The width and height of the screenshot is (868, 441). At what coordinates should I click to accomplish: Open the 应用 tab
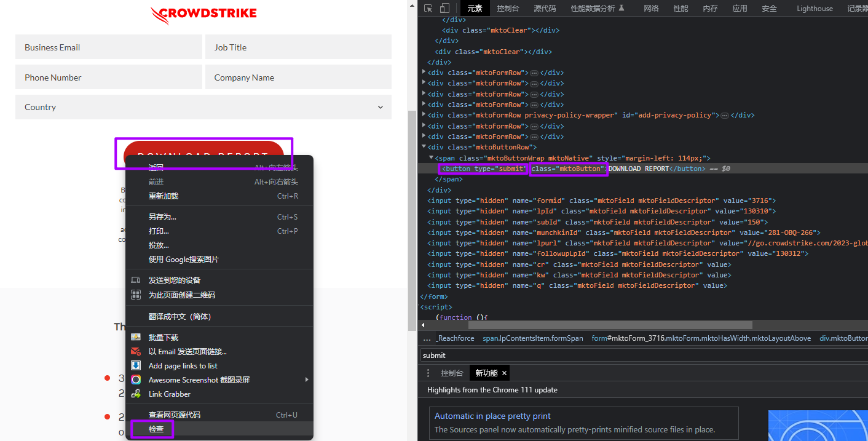point(740,8)
